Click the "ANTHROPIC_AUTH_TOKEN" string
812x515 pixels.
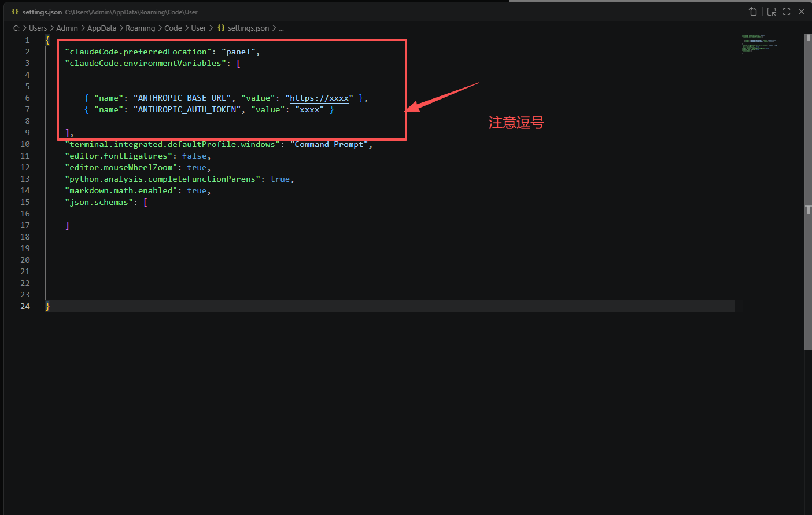tap(187, 110)
